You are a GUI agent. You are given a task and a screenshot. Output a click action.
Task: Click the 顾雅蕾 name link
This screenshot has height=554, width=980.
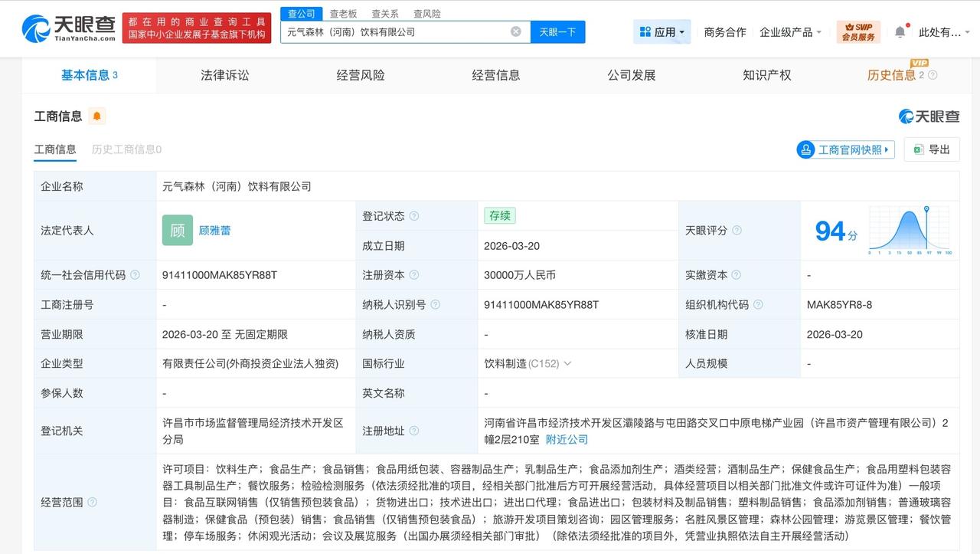(214, 230)
